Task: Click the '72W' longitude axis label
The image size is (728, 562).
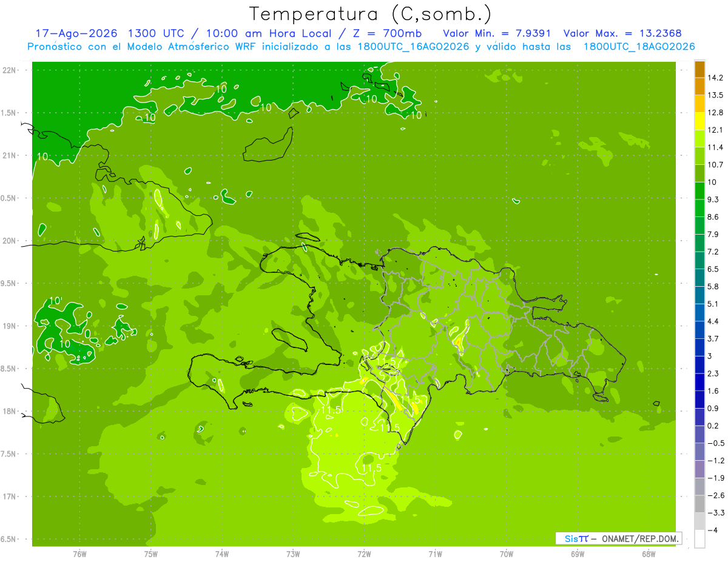Action: pos(364,554)
